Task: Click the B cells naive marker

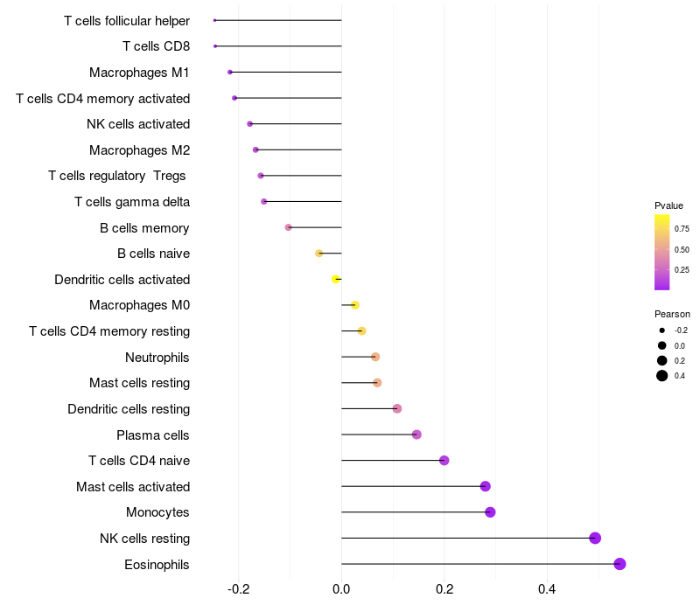Action: (x=318, y=254)
